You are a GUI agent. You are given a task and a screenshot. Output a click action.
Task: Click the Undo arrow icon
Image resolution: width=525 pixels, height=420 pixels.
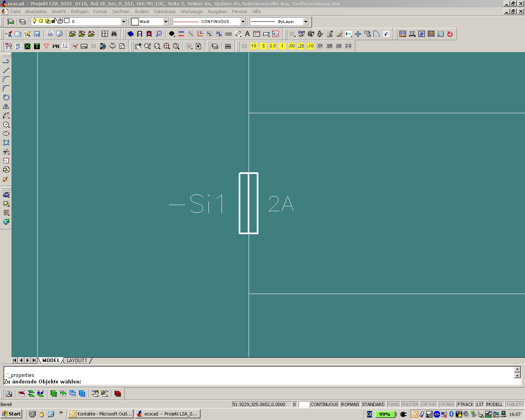[386, 34]
